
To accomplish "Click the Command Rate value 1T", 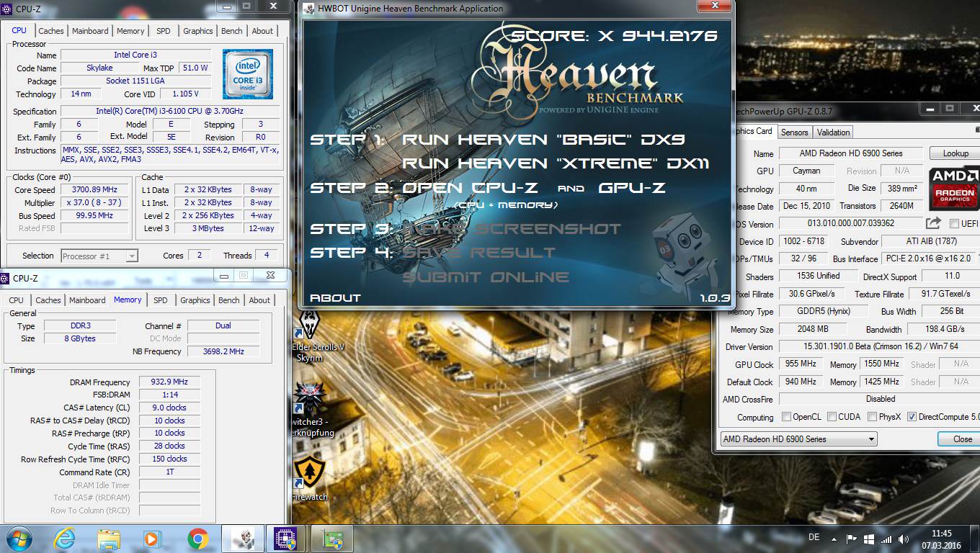I will [x=170, y=472].
